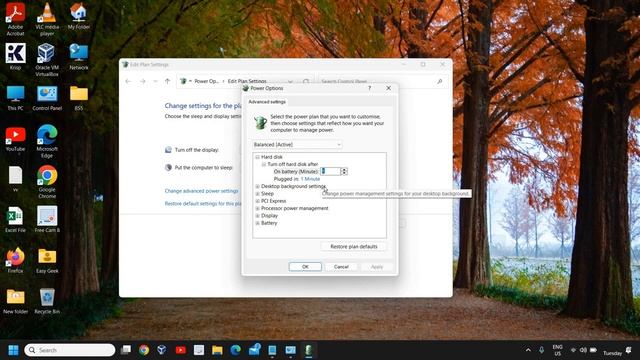Go up one level in Edit Plan Settings
This screenshot has height=360, width=640.
[167, 81]
